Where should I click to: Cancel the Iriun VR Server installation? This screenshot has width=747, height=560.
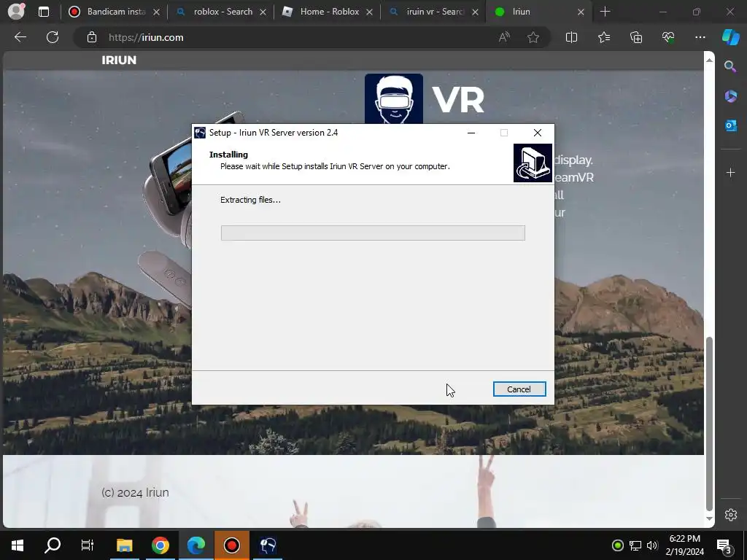[x=519, y=389]
